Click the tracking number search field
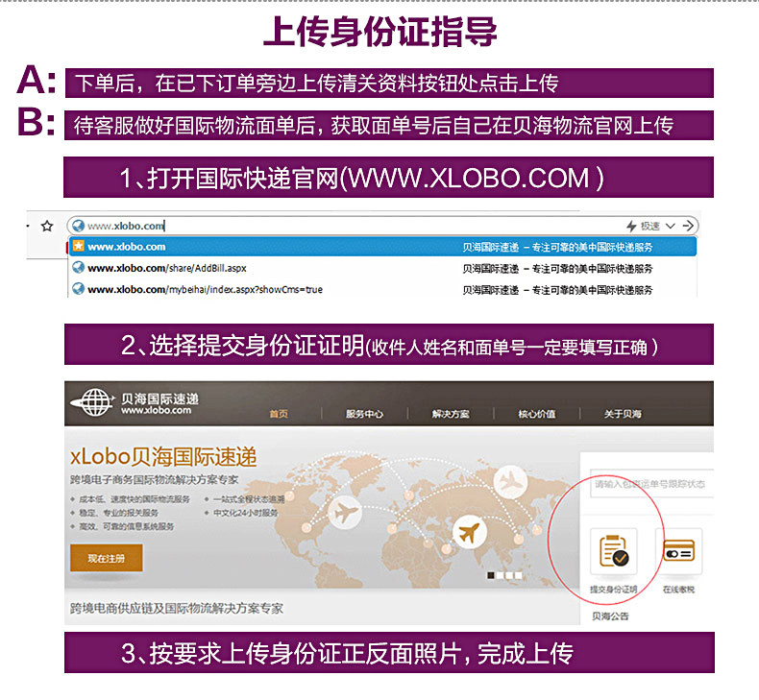759x700 pixels. click(x=651, y=484)
